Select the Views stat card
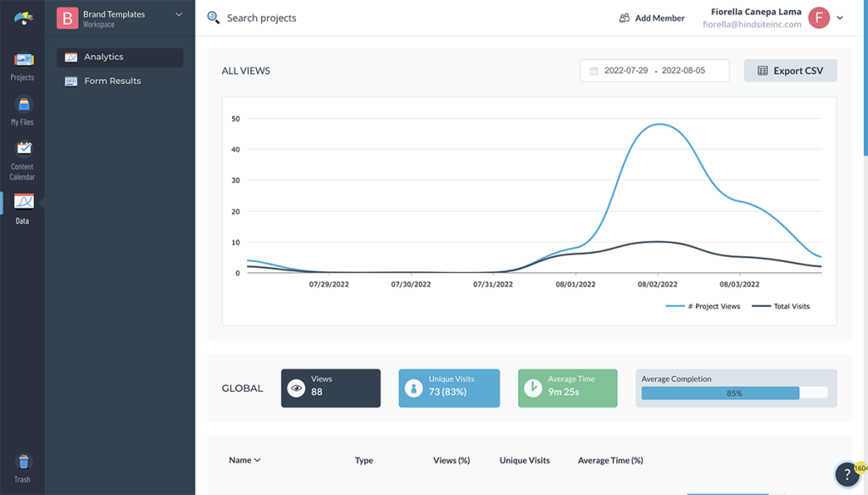This screenshot has width=868, height=495. coord(331,388)
